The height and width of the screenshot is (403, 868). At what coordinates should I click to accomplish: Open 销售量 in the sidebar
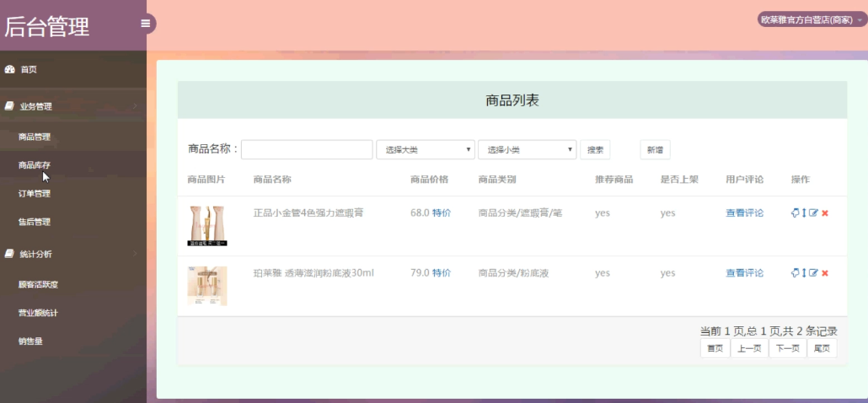[x=30, y=341]
